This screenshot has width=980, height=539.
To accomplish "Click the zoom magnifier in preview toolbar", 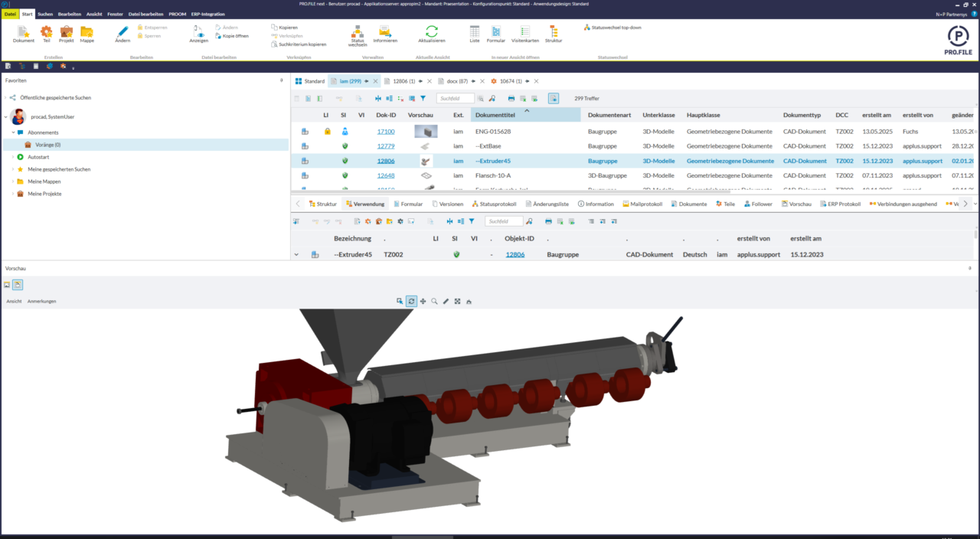I will 434,302.
